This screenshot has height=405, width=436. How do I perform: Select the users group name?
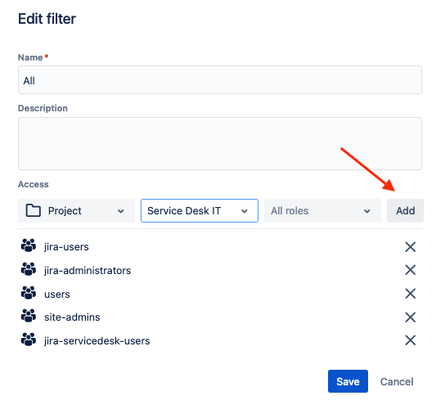point(57,294)
